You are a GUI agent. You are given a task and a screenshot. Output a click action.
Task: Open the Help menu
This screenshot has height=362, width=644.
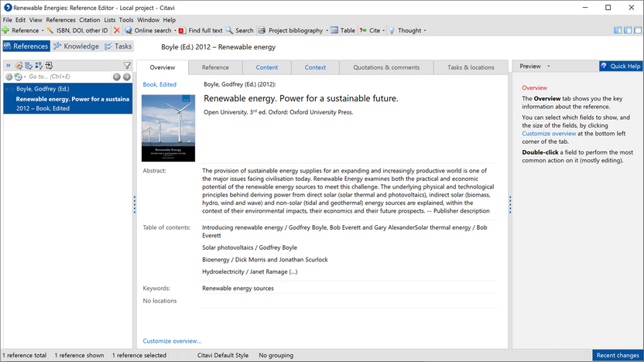click(x=170, y=19)
